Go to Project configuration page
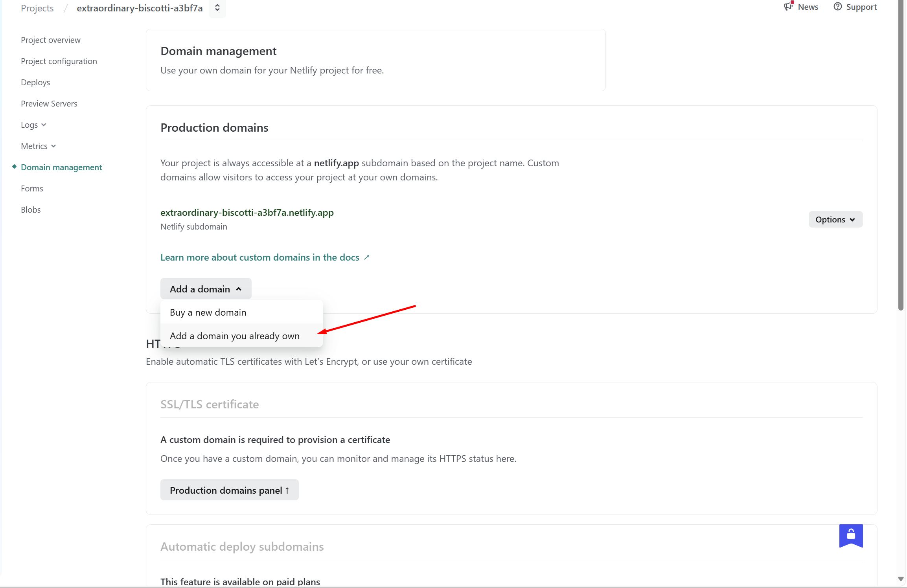 click(x=59, y=61)
